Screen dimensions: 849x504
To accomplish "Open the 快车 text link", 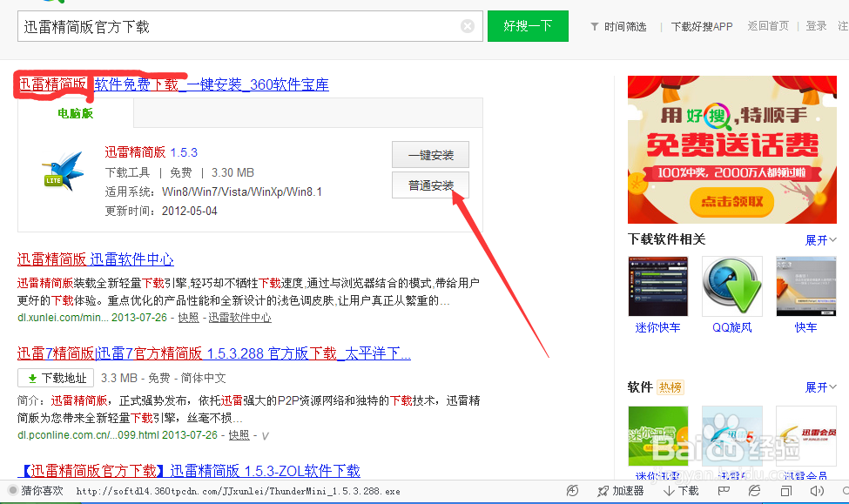I will point(805,327).
